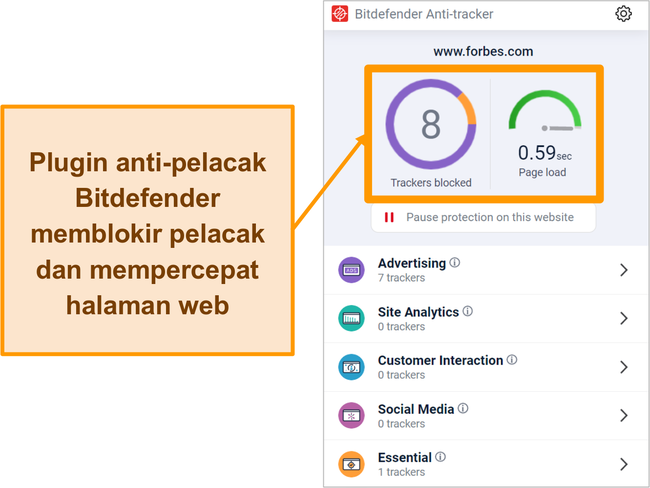Select the Social Media heading text
Image resolution: width=650 pixels, height=488 pixels.
click(416, 409)
